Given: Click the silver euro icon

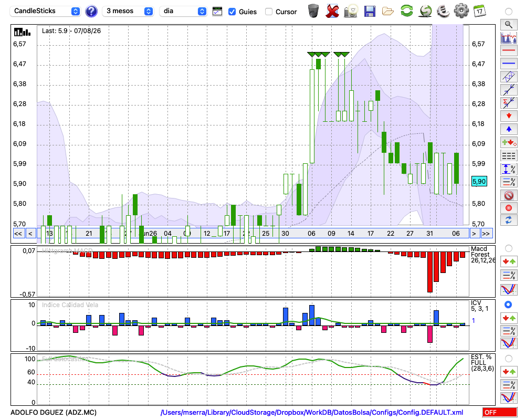Looking at the screenshot, I should click(x=443, y=11).
